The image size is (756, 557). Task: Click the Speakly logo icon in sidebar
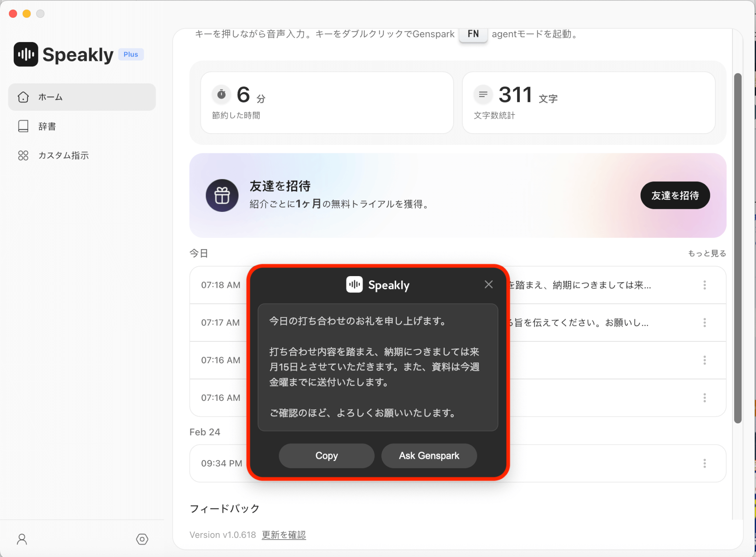click(x=26, y=54)
